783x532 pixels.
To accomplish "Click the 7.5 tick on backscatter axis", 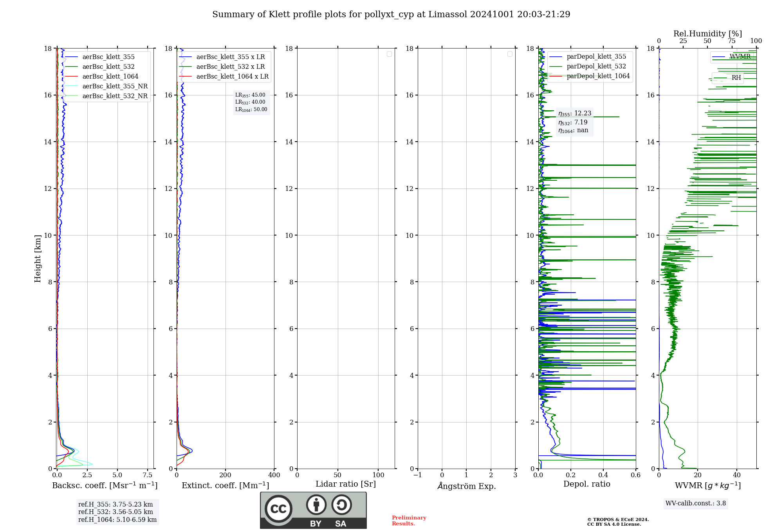I will pyautogui.click(x=148, y=475).
